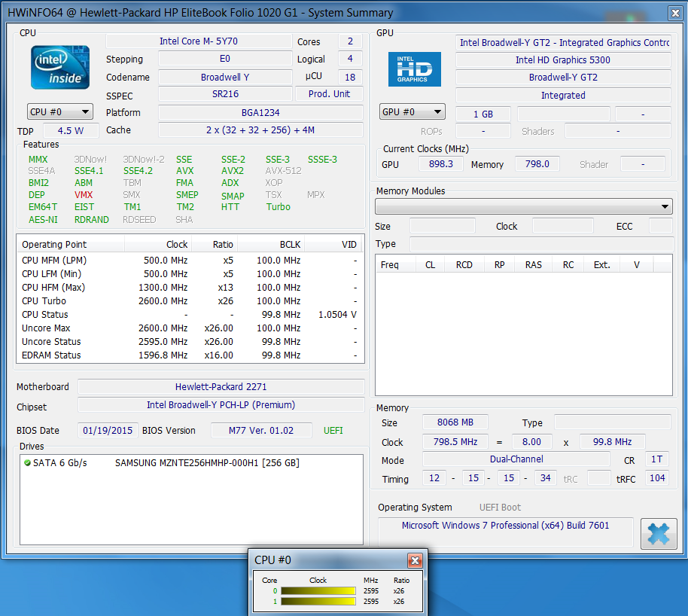Click the UEFI label next to BIOS version
The width and height of the screenshot is (688, 616).
[333, 430]
